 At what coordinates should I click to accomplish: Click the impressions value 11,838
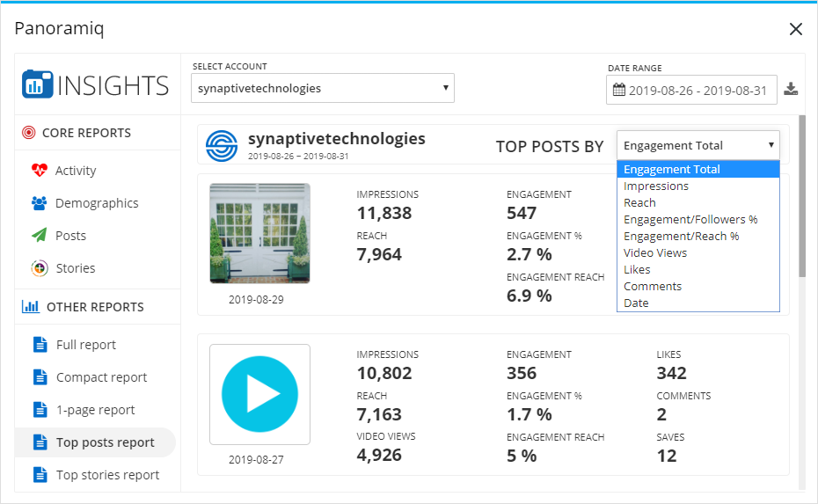pyautogui.click(x=384, y=213)
